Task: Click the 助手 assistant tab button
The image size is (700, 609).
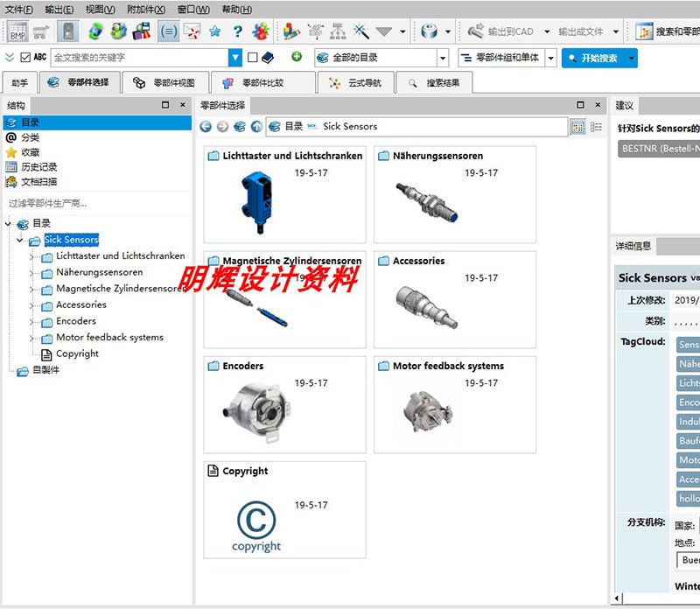Action: (x=19, y=83)
